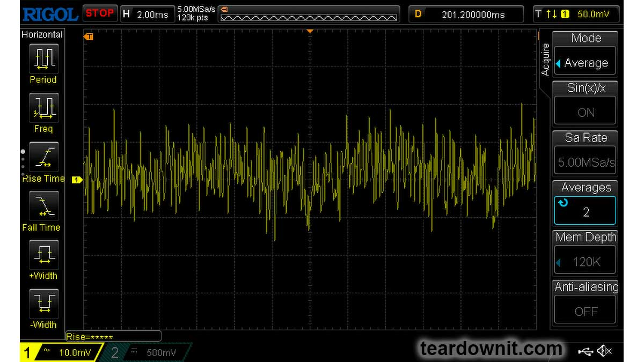Select the Freq measurement icon
This screenshot has height=362, width=644.
coord(43,107)
